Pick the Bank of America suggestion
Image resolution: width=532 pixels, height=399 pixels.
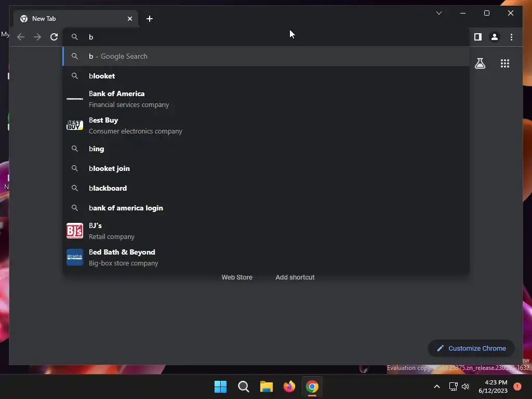267,99
